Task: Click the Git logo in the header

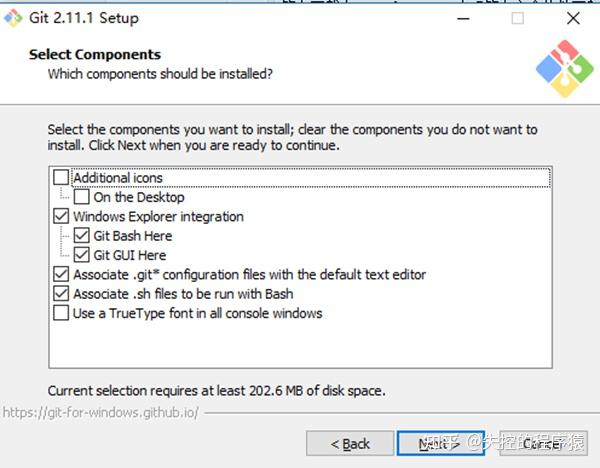Action: (x=563, y=69)
